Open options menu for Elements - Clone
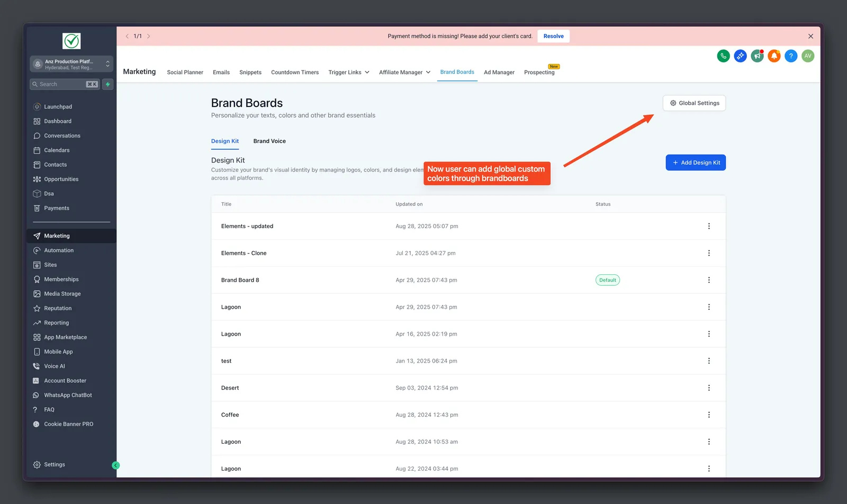This screenshot has height=504, width=847. (709, 253)
